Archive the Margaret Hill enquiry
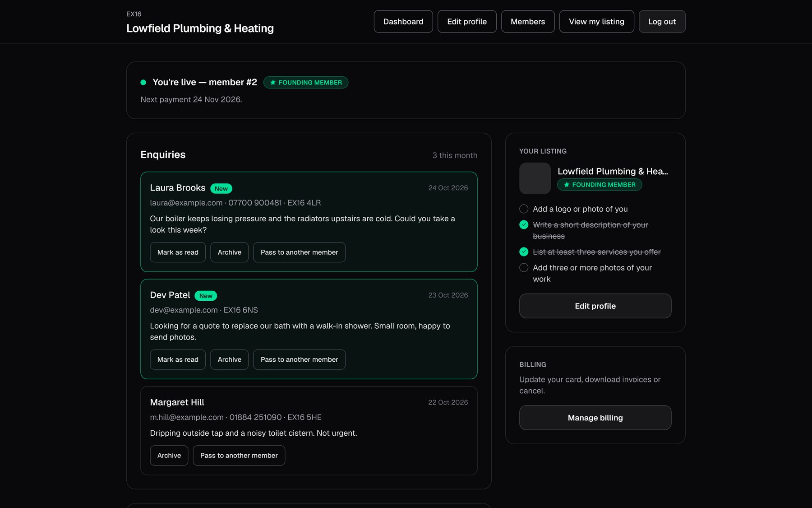Image resolution: width=812 pixels, height=508 pixels. [x=169, y=456]
